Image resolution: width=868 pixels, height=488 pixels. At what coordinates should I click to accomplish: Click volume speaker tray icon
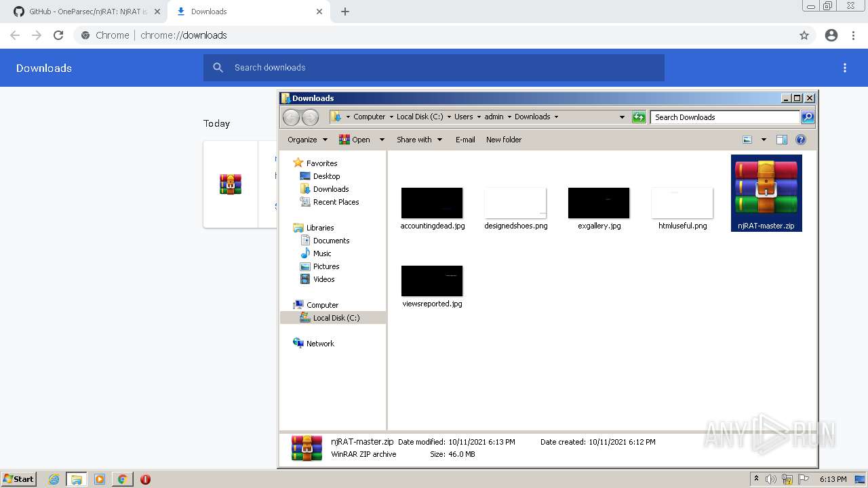[x=770, y=479]
